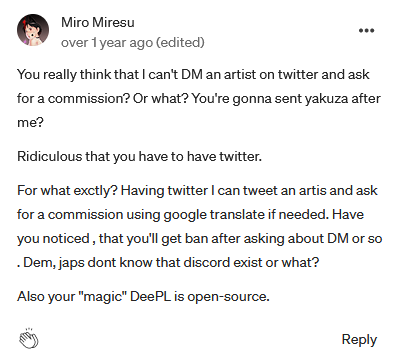397x360 pixels.
Task: Open Miro Miresu's profile avatar
Action: point(33,30)
